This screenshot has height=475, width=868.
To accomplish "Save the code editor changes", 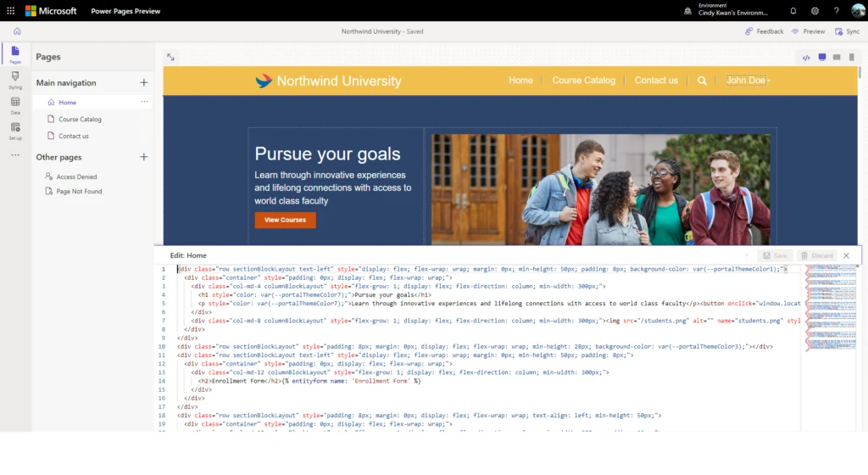I will (x=775, y=256).
